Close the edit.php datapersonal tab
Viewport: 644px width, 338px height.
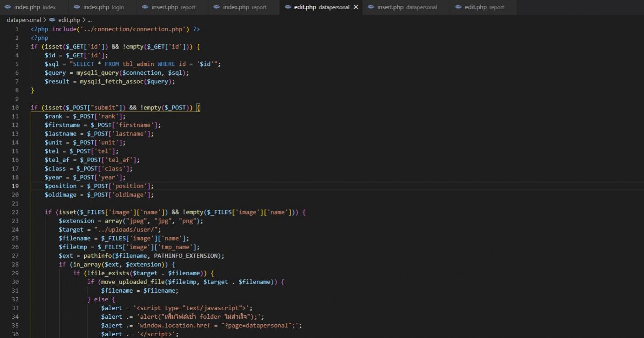click(356, 7)
